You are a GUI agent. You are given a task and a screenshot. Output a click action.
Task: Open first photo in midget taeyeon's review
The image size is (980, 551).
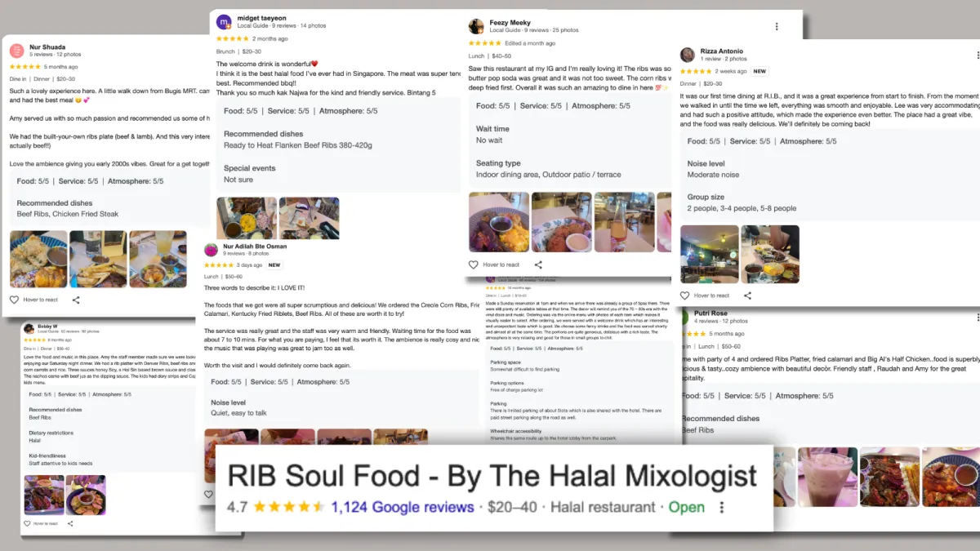[x=247, y=218]
